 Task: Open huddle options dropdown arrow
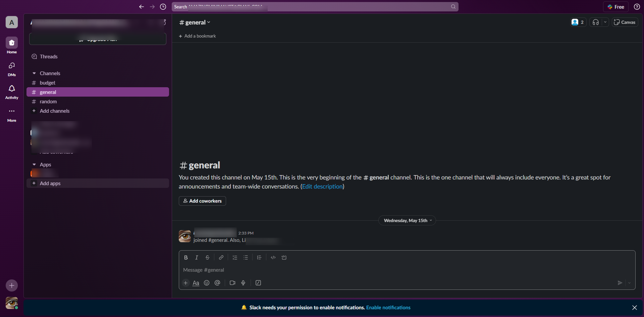605,22
